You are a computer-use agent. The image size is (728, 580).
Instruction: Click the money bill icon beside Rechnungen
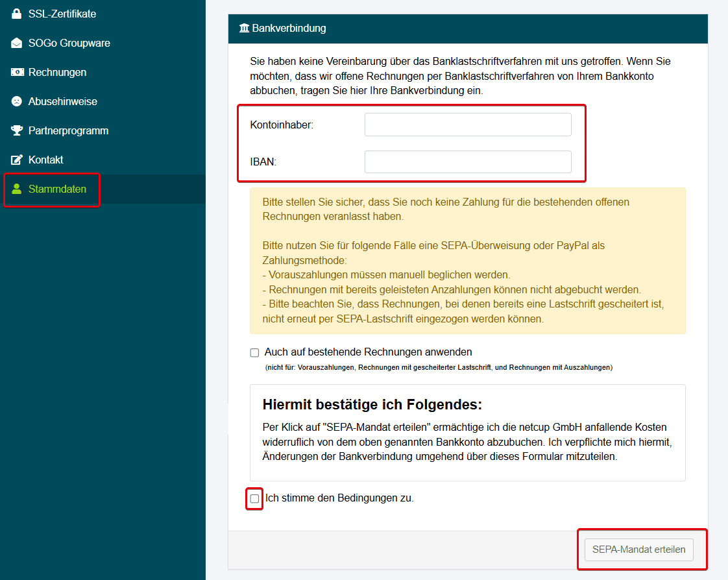17,72
